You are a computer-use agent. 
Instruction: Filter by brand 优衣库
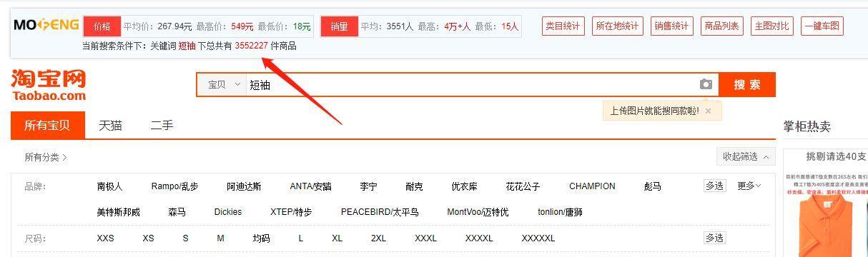[x=464, y=186]
